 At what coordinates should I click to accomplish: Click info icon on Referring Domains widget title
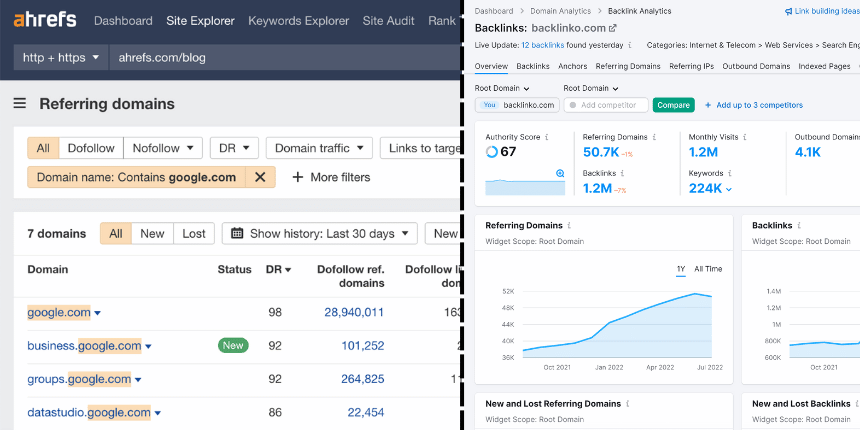pyautogui.click(x=569, y=225)
